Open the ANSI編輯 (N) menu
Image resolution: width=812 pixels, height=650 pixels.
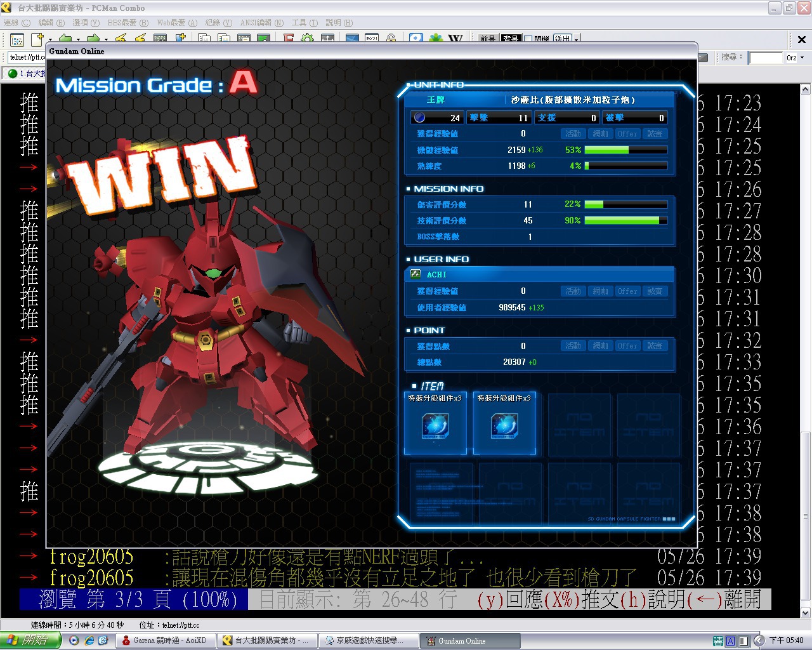click(262, 23)
